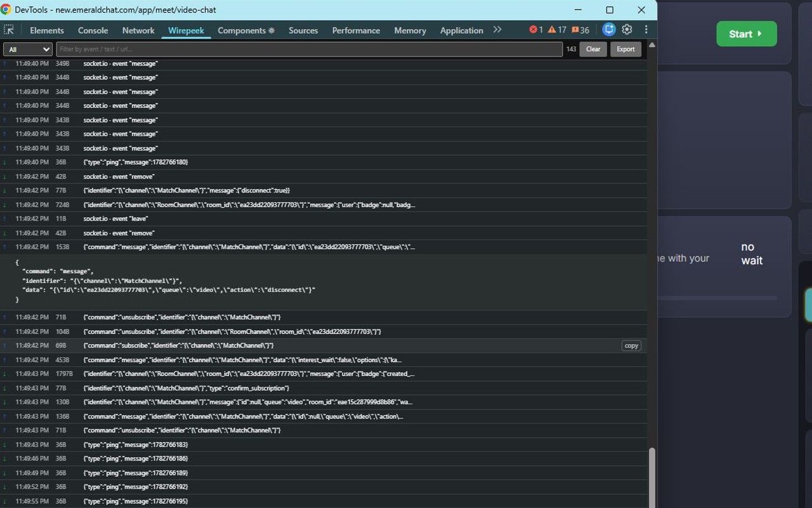Click the 143 message count label
This screenshot has width=812, height=508.
571,49
